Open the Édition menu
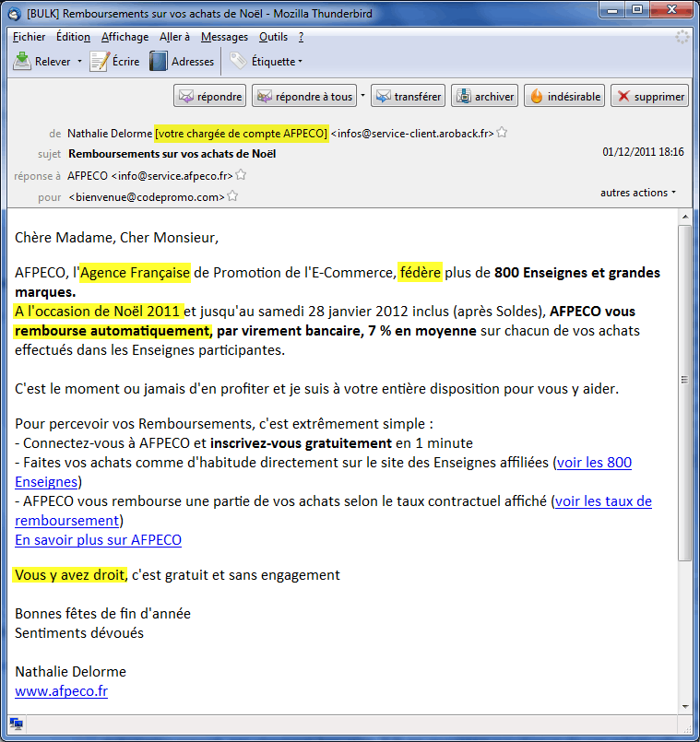 (73, 37)
